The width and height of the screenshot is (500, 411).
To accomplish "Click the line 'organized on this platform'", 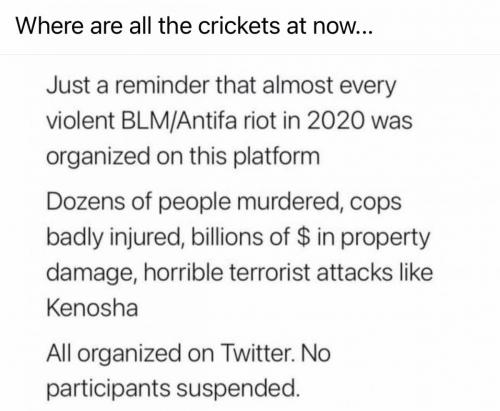I will click(183, 157).
